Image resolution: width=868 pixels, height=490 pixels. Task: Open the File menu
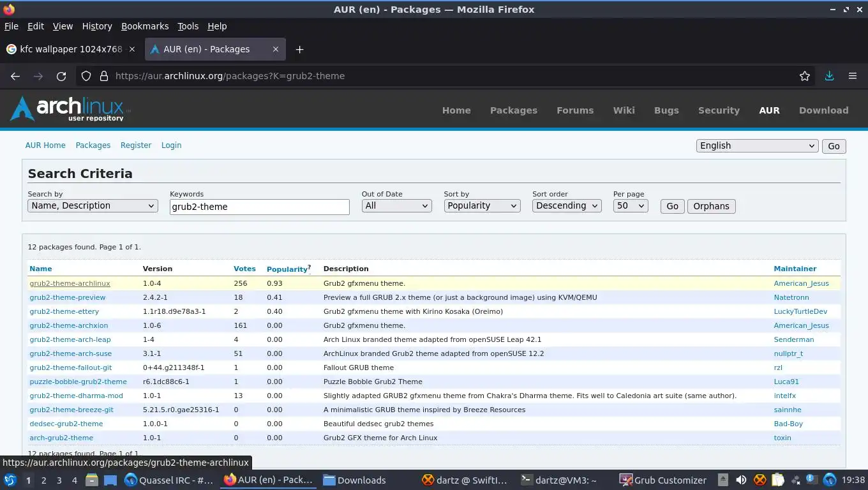[x=11, y=26]
